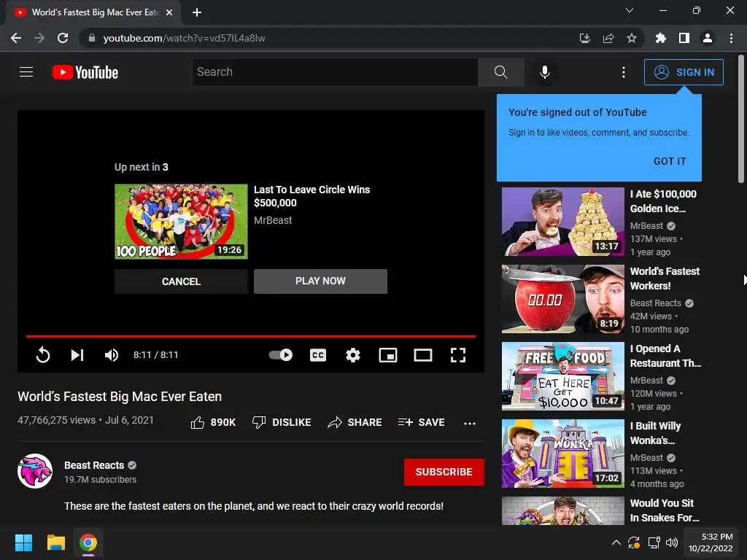Toggle the autoplay switch

tap(281, 355)
